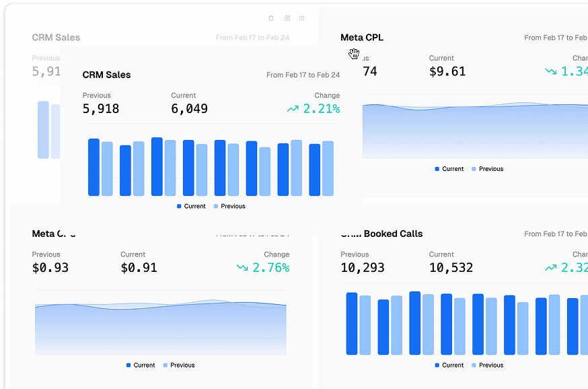Toggle the Current series in the CRM Sales legend
Image resolution: width=588 pixels, height=389 pixels.
coord(191,206)
